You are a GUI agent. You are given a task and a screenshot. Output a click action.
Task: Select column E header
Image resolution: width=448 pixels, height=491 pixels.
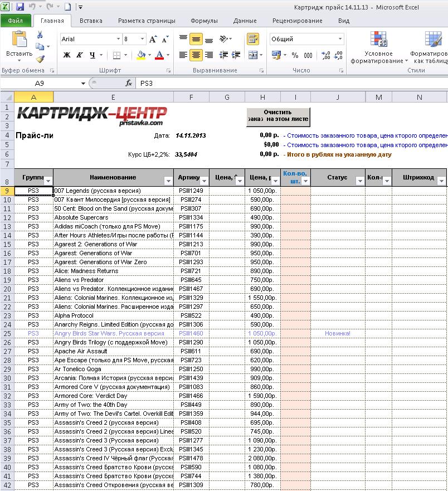pyautogui.click(x=113, y=97)
